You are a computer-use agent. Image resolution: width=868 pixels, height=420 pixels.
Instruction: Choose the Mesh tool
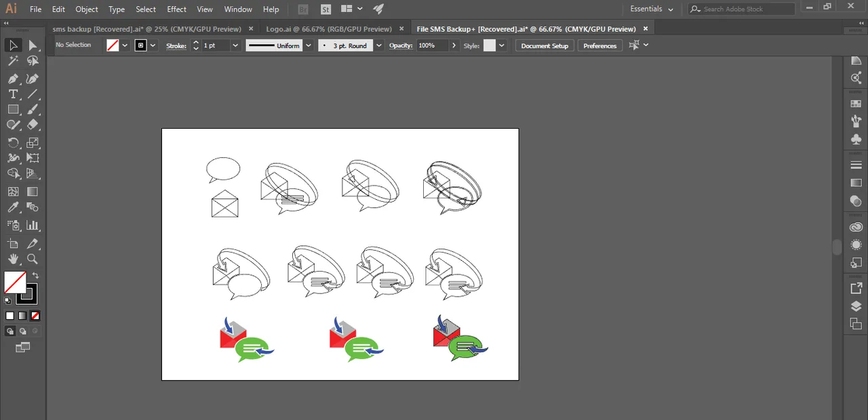(13, 192)
